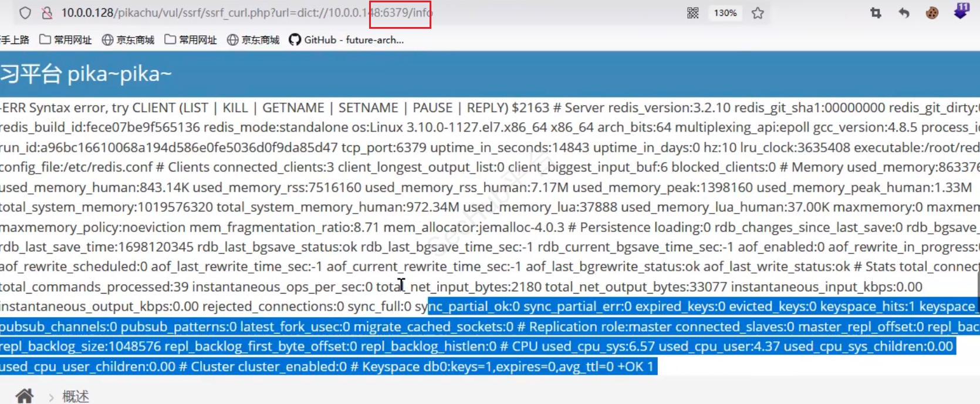Click the curved back-arrow toolbar icon

904,13
